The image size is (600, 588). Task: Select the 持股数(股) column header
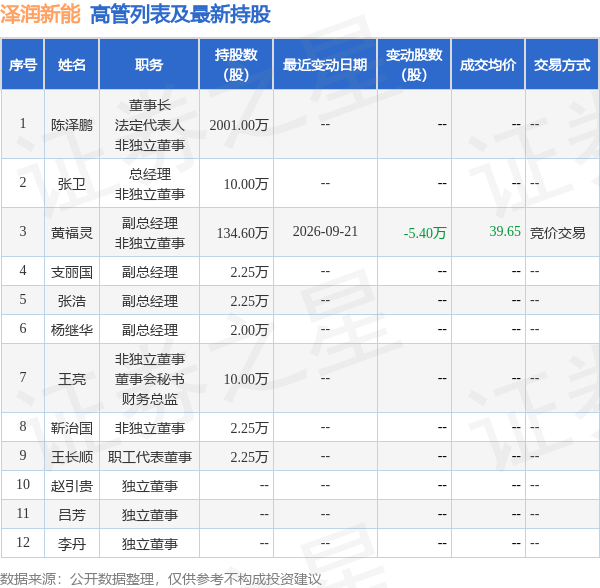pyautogui.click(x=236, y=64)
